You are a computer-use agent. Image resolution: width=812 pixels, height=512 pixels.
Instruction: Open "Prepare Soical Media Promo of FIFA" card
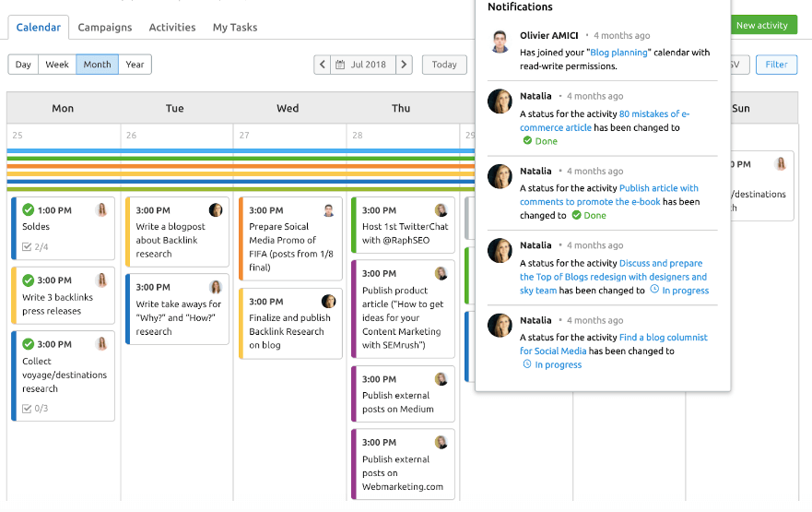pyautogui.click(x=290, y=238)
